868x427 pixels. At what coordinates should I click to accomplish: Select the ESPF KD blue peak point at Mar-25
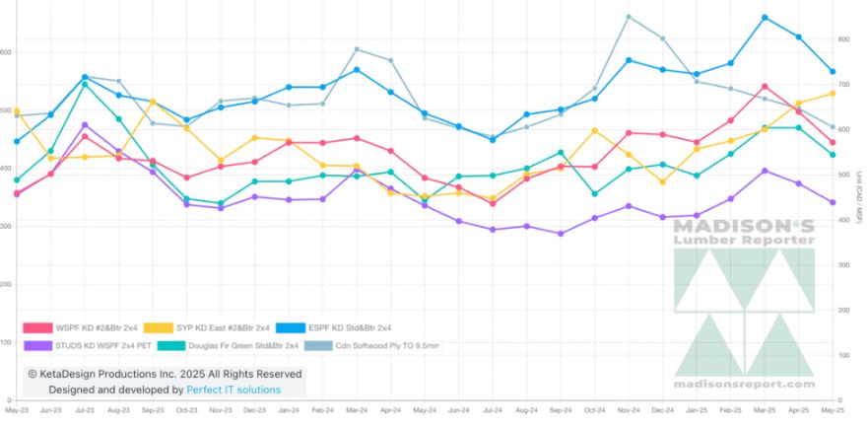765,18
